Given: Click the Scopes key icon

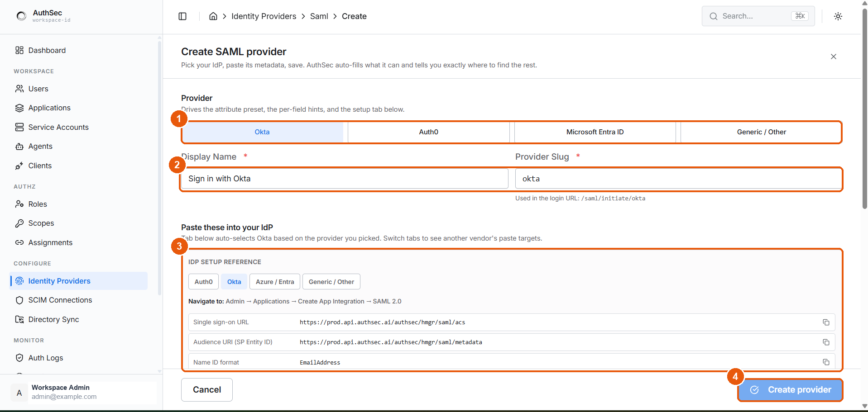Looking at the screenshot, I should [19, 223].
